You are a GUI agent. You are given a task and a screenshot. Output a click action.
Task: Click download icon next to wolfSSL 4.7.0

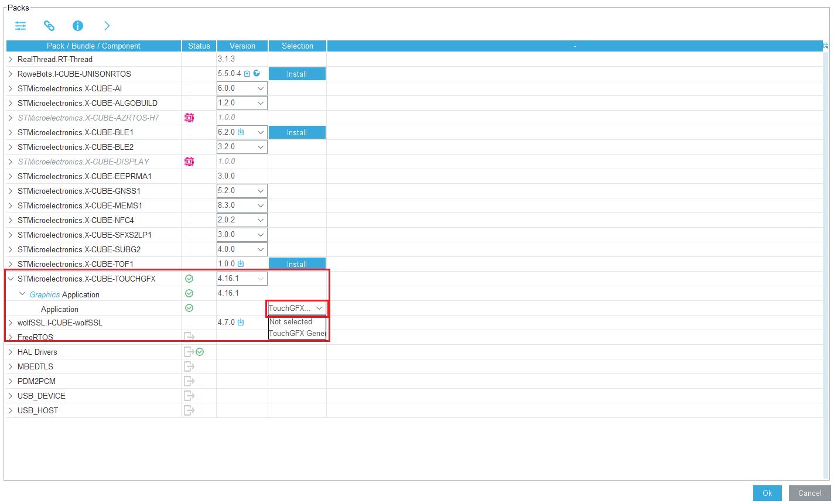pos(241,323)
